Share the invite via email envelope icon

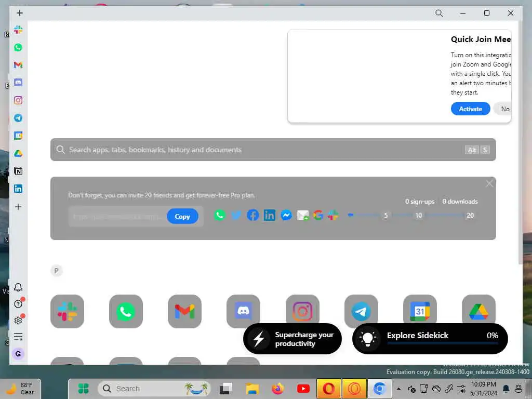303,215
